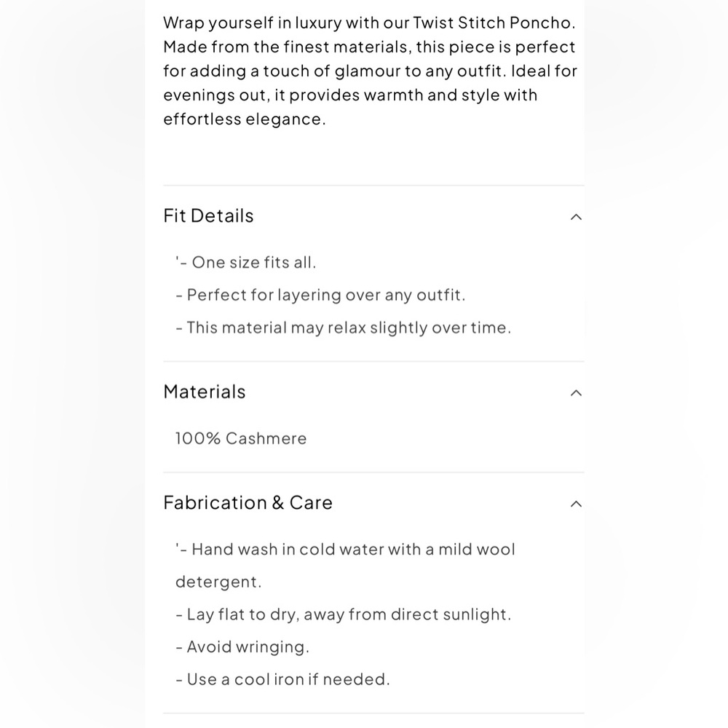The image size is (728, 728).
Task: Click the phrase "effortless elegance"
Action: (243, 119)
